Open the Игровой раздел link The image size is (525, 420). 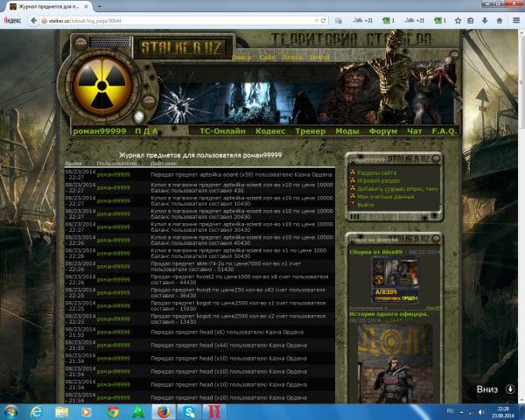coord(378,181)
